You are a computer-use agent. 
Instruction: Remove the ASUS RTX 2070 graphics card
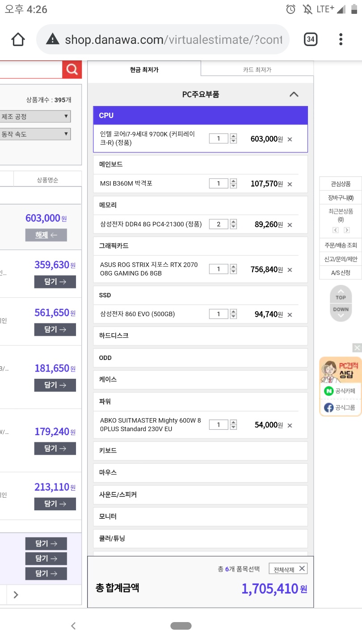tap(290, 270)
